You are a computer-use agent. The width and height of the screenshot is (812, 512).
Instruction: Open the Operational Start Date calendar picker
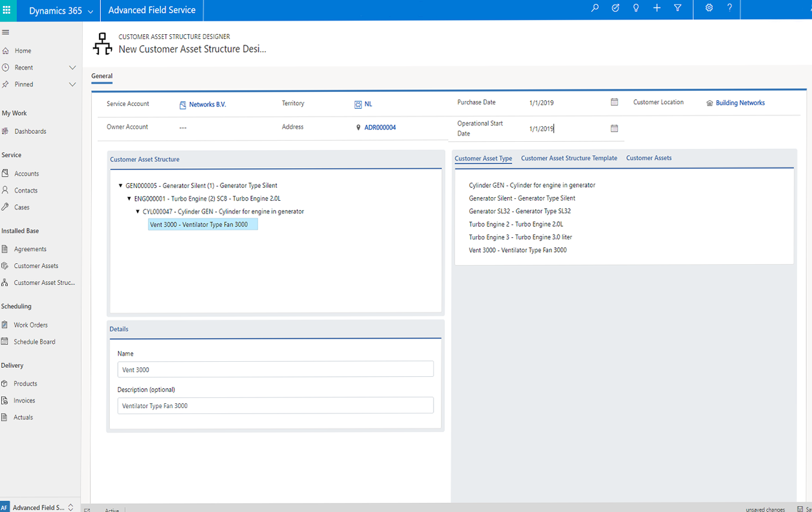pos(614,129)
